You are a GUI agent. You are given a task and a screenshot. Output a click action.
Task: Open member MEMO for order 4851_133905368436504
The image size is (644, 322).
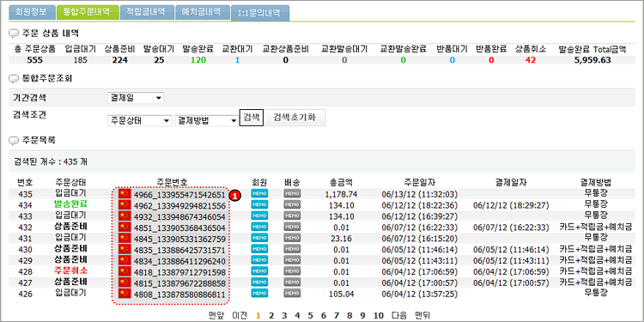pos(259,227)
